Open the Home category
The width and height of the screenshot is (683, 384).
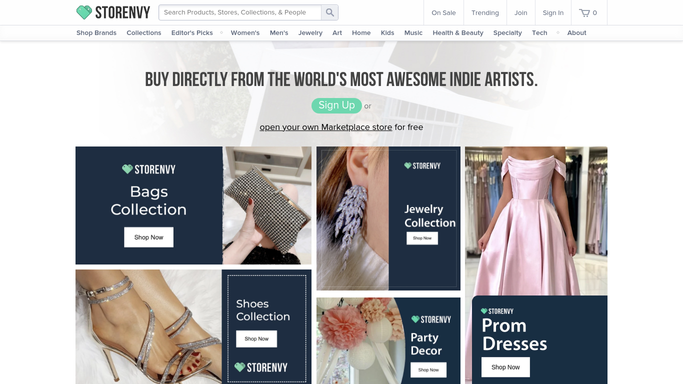pos(361,33)
